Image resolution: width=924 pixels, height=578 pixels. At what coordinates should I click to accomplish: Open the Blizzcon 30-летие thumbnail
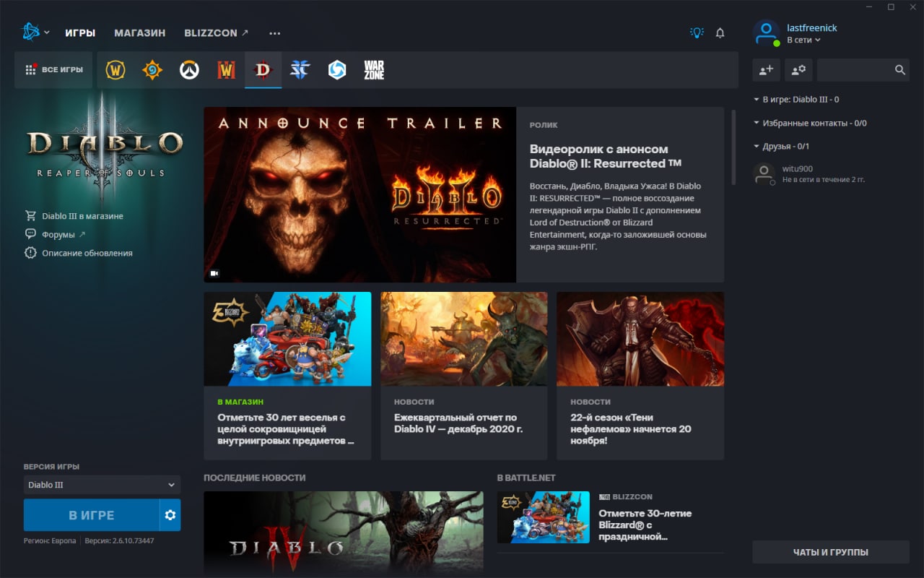pyautogui.click(x=544, y=517)
